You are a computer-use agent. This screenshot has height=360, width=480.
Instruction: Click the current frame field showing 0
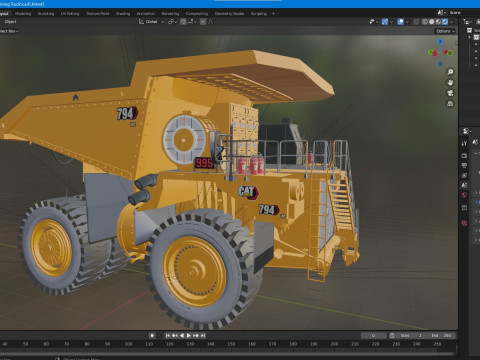(374, 335)
